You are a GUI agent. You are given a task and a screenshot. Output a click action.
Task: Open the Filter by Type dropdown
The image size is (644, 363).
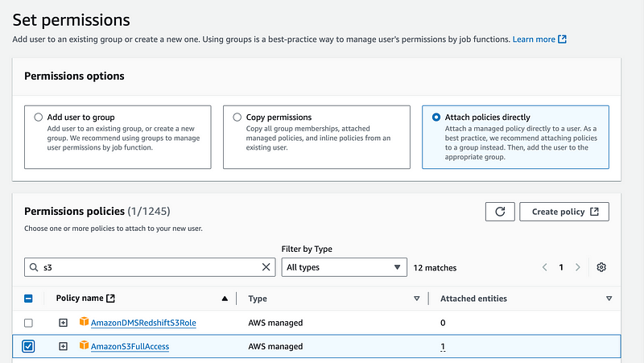point(345,267)
